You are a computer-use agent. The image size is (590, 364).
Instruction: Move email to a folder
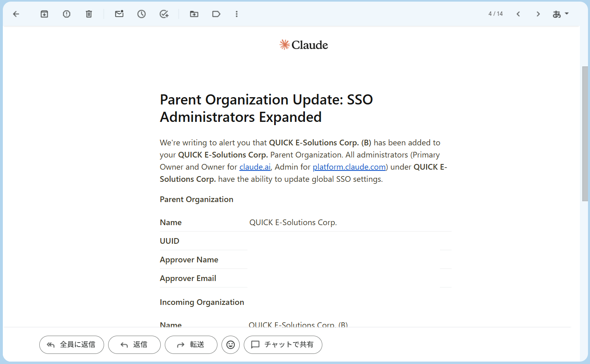click(194, 14)
